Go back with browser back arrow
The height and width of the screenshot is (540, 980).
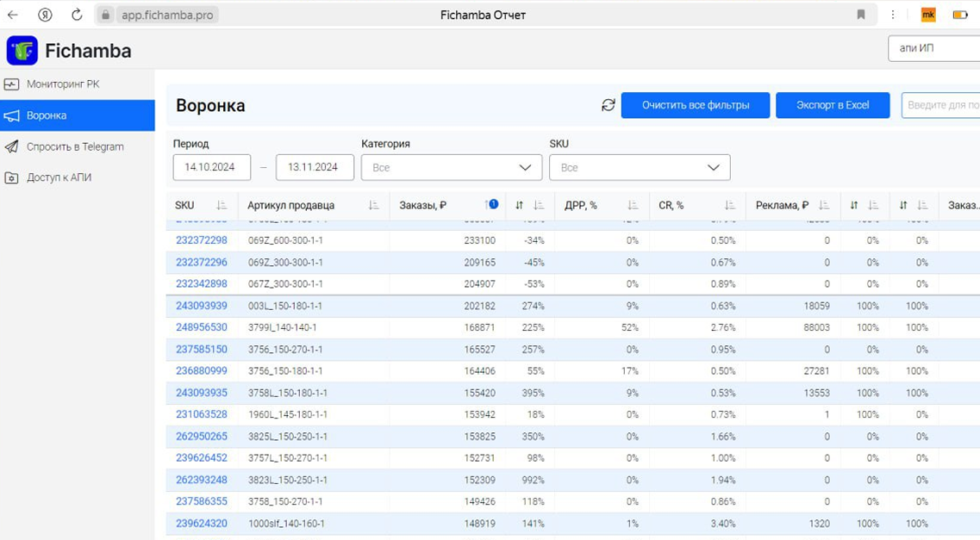(13, 15)
